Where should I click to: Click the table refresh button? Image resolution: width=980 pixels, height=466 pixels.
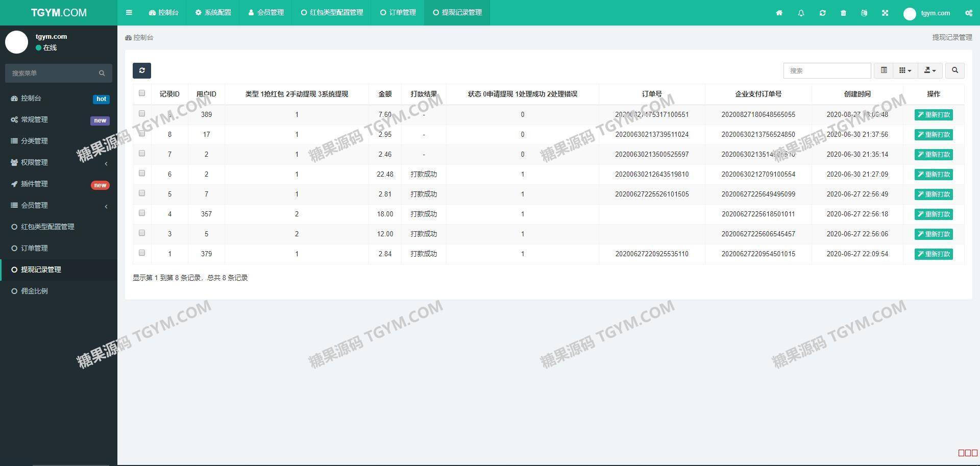pos(142,70)
